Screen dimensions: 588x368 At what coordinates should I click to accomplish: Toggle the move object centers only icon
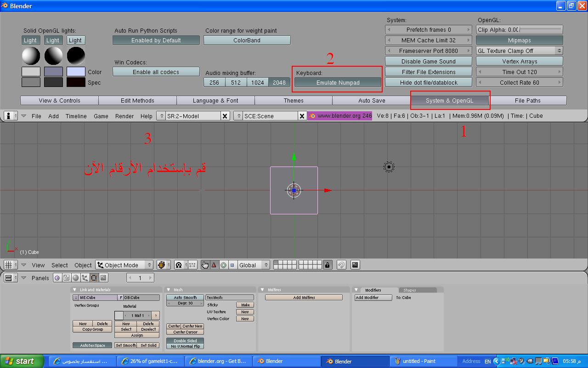pos(192,265)
